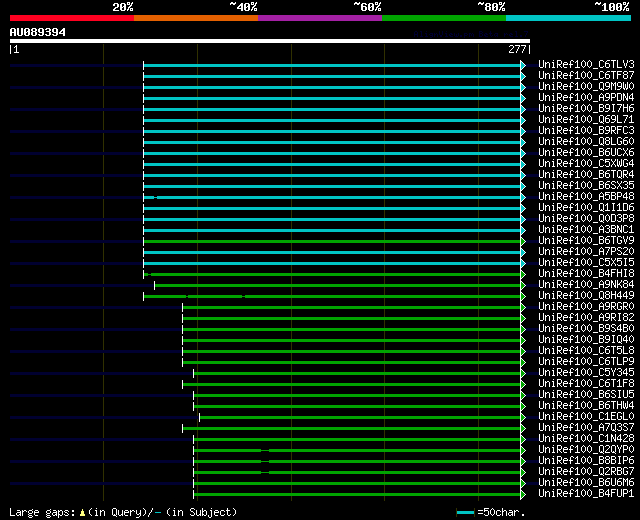Click the UniRef100_A5BP48 label
The height and width of the screenshot is (520, 640).
coord(586,197)
